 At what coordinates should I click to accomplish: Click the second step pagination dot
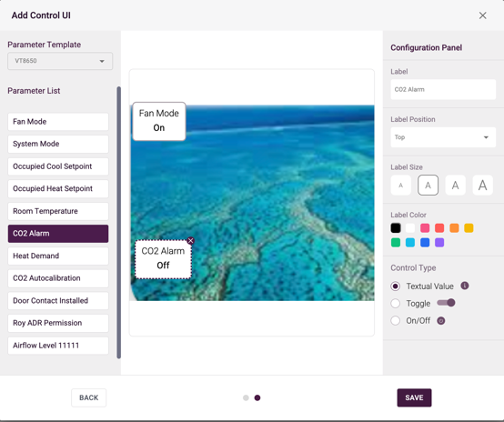pos(257,397)
